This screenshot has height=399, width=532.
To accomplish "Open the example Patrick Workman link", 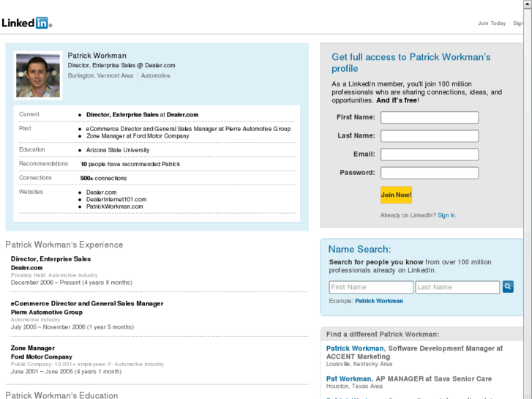I will (x=379, y=301).
